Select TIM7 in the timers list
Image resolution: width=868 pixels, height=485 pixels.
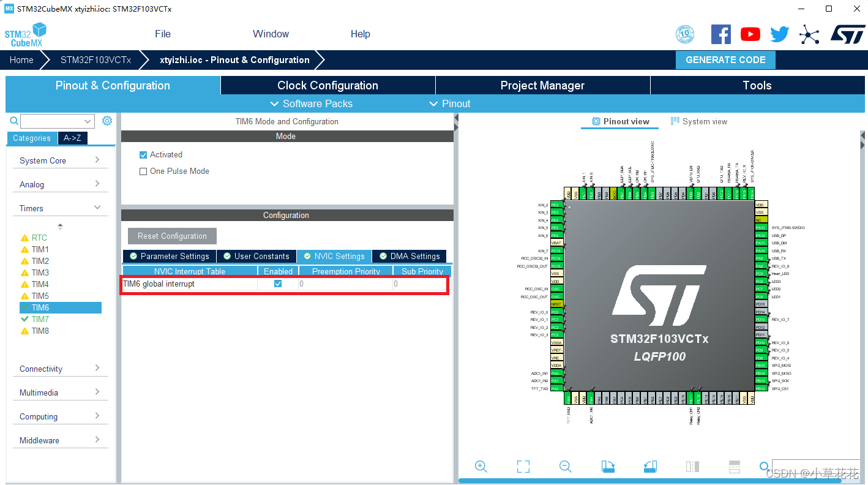40,319
